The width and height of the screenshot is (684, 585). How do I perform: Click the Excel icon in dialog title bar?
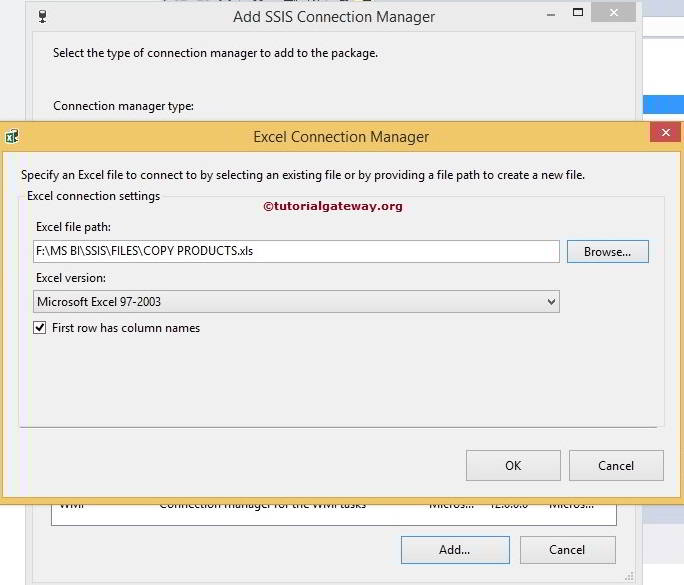coord(12,136)
